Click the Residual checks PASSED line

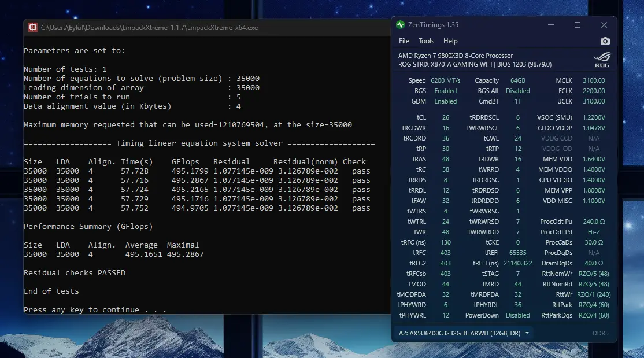(75, 273)
